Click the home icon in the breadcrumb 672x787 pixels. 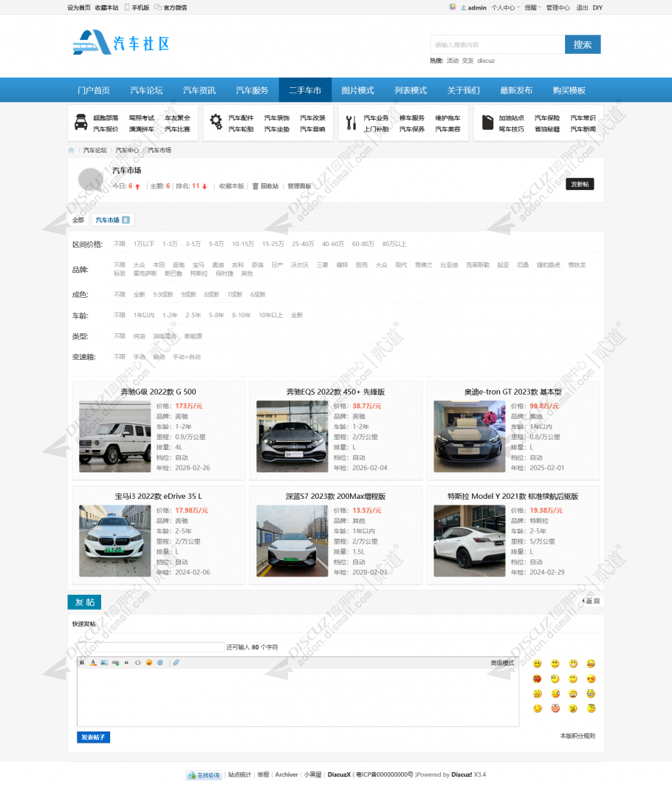[71, 150]
